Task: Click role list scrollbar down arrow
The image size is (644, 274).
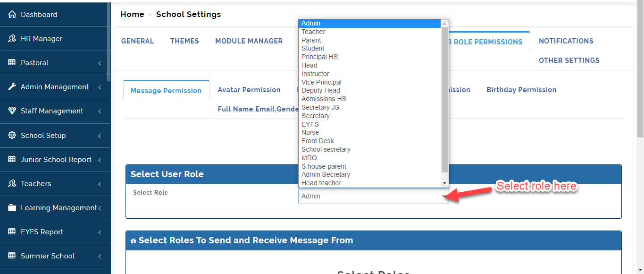Action: [x=444, y=183]
